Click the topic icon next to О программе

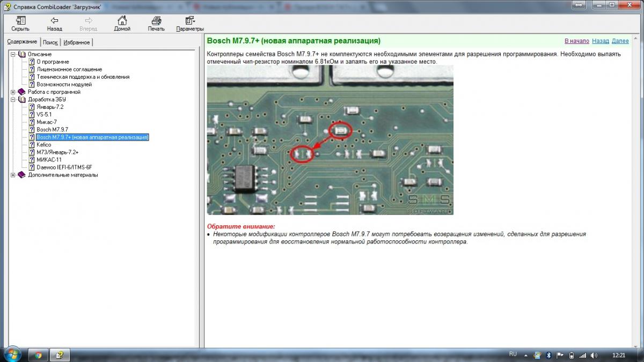click(x=31, y=62)
